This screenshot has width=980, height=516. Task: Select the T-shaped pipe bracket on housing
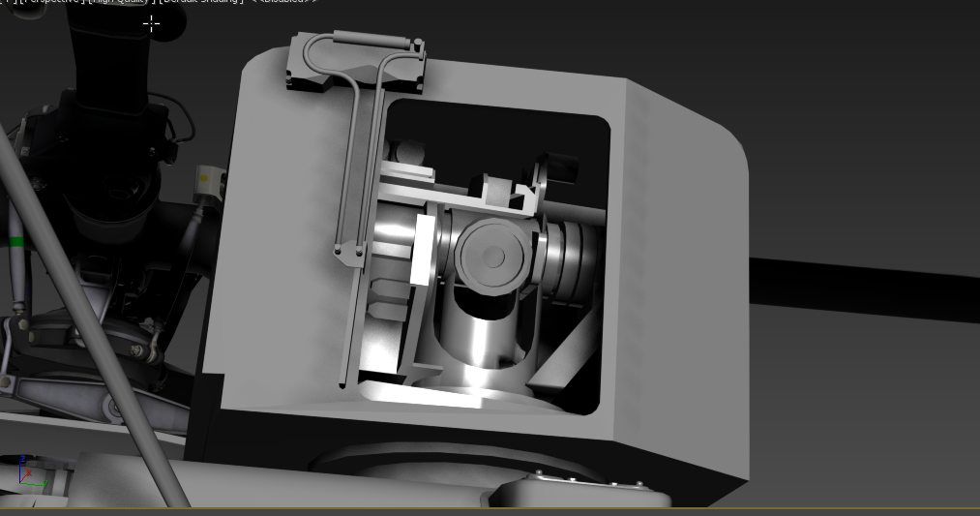click(x=358, y=150)
